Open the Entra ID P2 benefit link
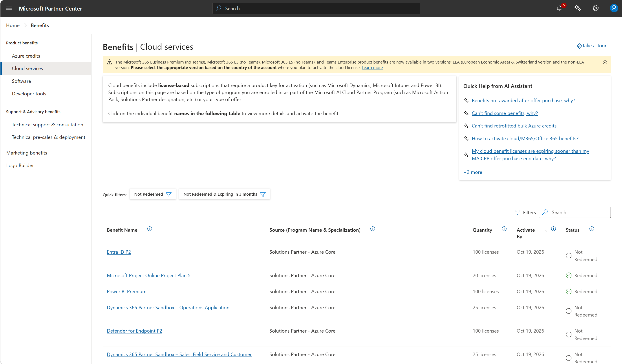Image resolution: width=622 pixels, height=364 pixels. coord(119,252)
